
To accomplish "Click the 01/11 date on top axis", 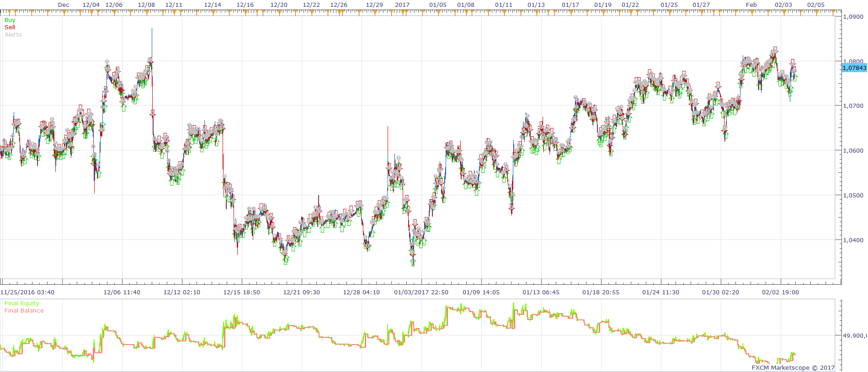I will pos(504,5).
